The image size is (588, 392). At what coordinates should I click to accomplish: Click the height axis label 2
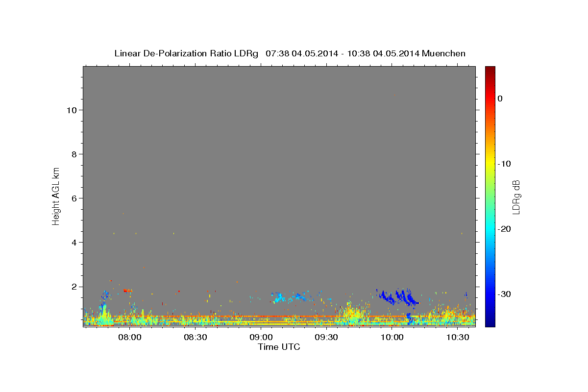coord(74,287)
